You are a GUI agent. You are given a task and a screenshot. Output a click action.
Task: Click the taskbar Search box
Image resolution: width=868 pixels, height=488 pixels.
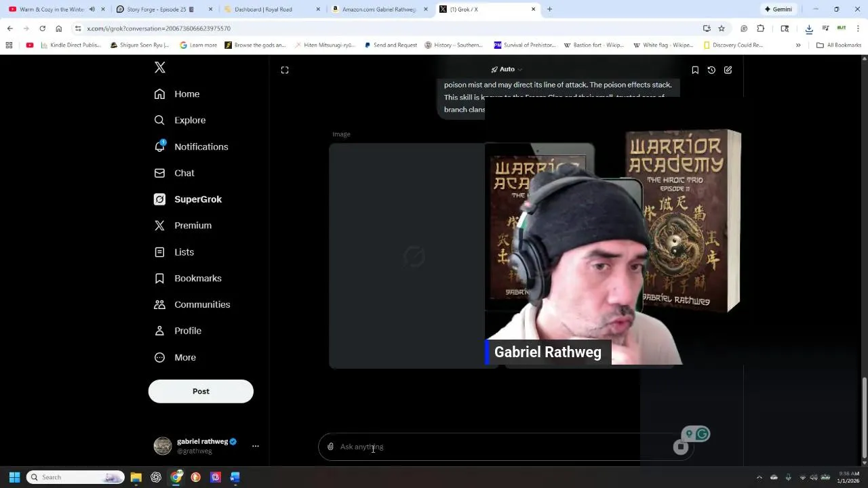click(x=75, y=477)
